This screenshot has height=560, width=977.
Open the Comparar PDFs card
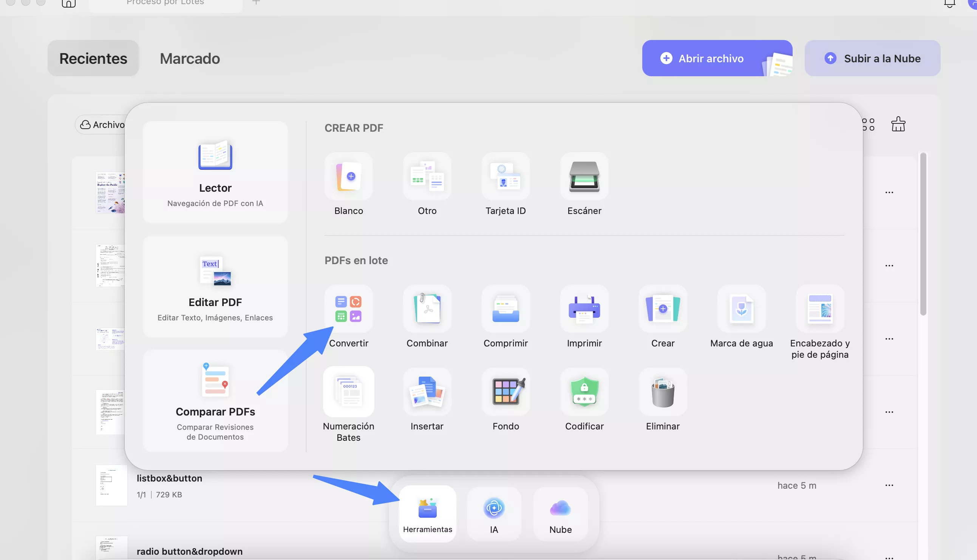click(215, 401)
